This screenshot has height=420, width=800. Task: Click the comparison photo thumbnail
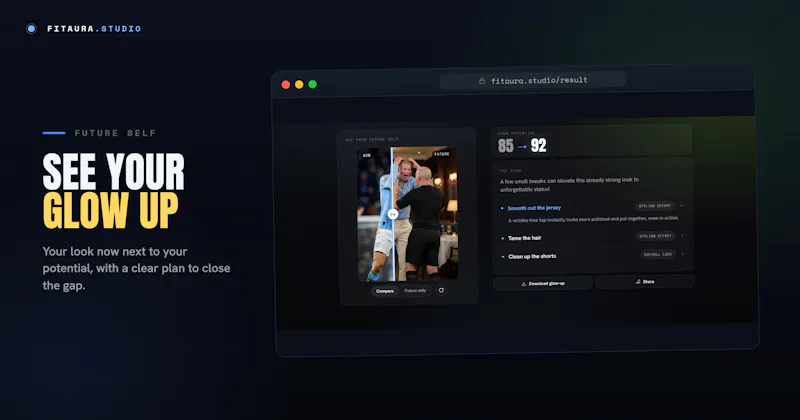pyautogui.click(x=407, y=214)
